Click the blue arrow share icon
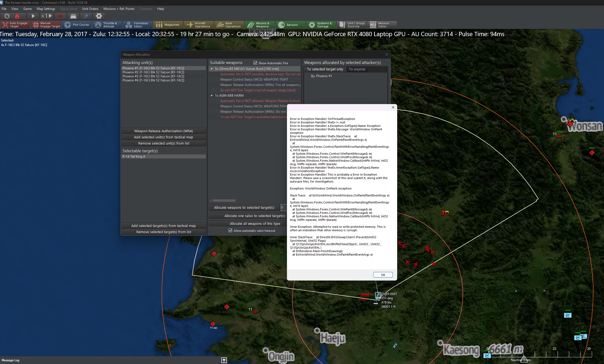The height and width of the screenshot is (364, 604). click(x=86, y=16)
